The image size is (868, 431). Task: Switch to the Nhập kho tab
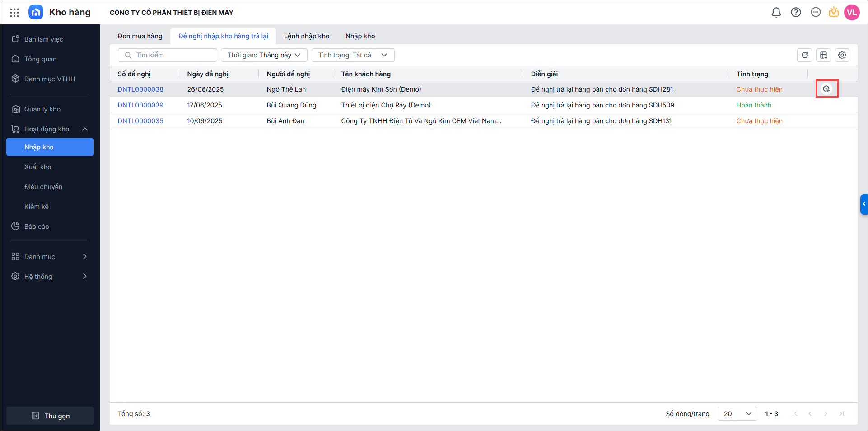pos(360,36)
